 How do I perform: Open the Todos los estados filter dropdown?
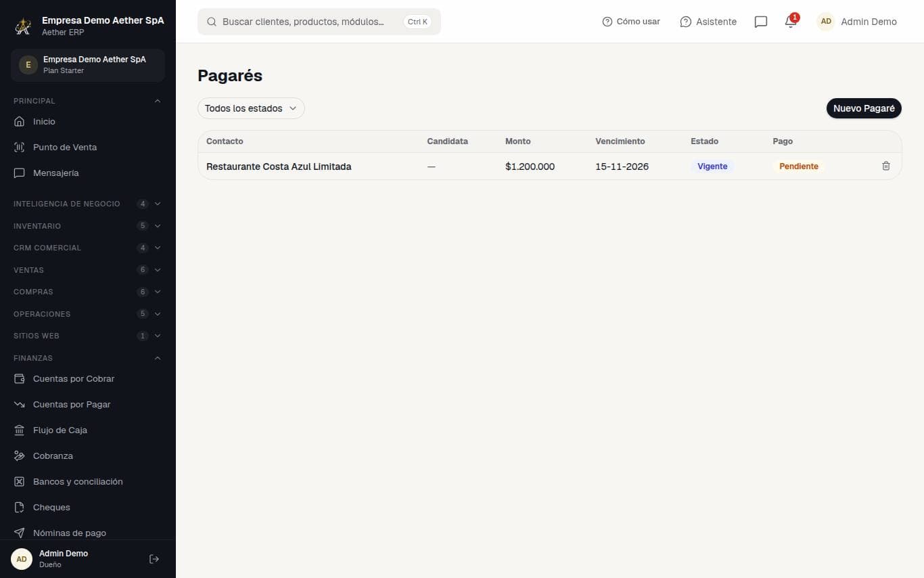(251, 108)
